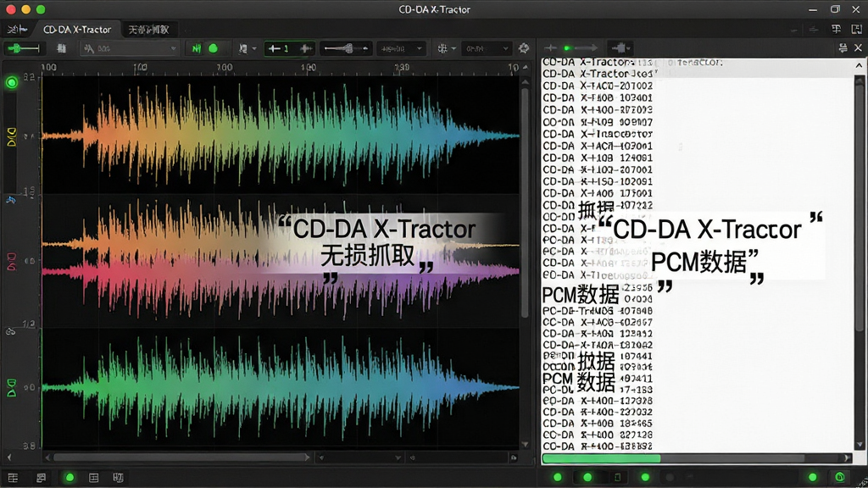This screenshot has width=868, height=488.
Task: Toggle the first green indicator under the log
Action: click(x=558, y=477)
